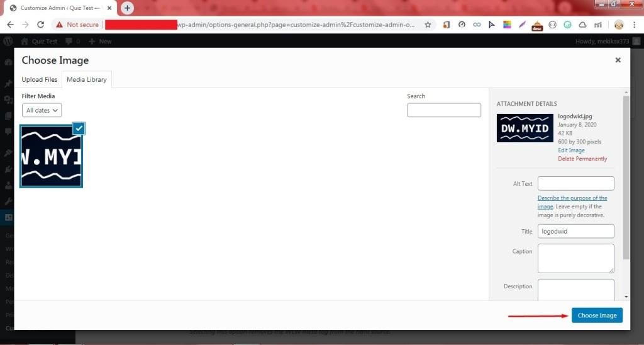
Task: Click the bar chart extension icon
Action: pos(598,25)
